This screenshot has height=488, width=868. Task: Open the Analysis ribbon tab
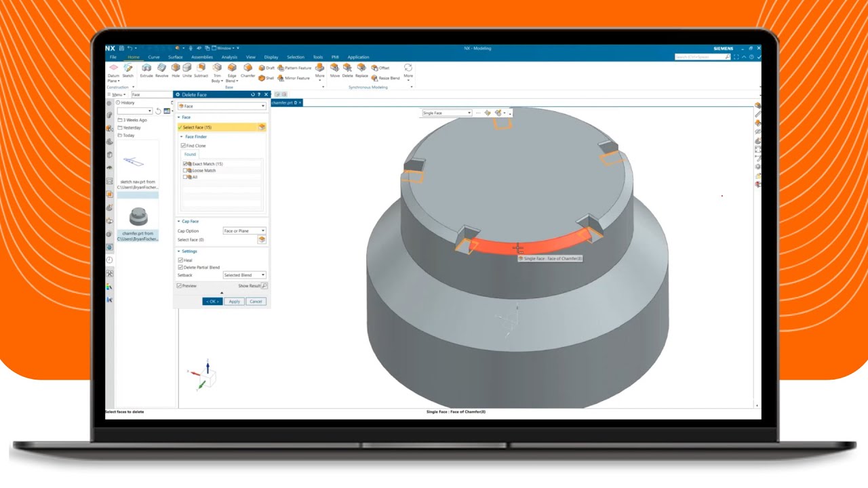point(229,57)
